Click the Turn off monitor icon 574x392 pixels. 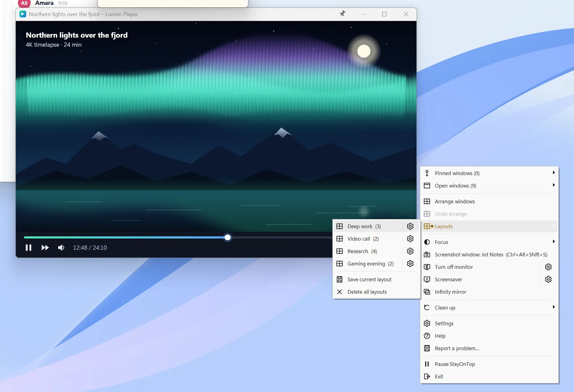(427, 267)
